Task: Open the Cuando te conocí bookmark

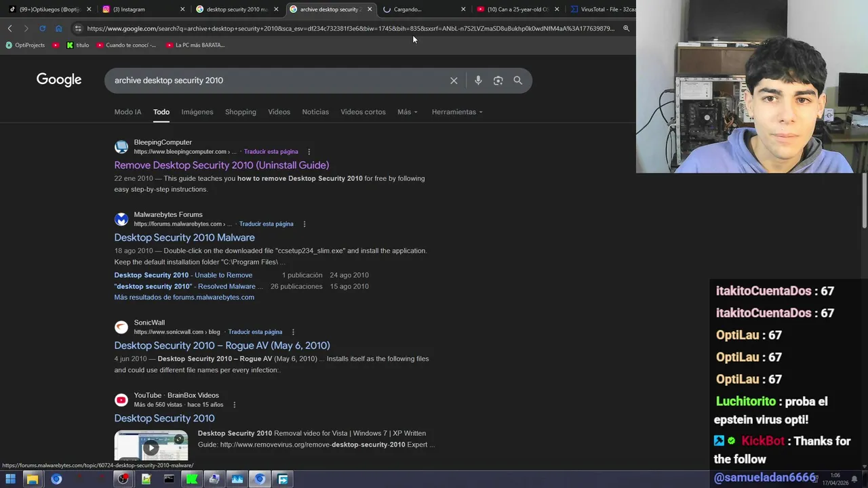Action: click(126, 45)
